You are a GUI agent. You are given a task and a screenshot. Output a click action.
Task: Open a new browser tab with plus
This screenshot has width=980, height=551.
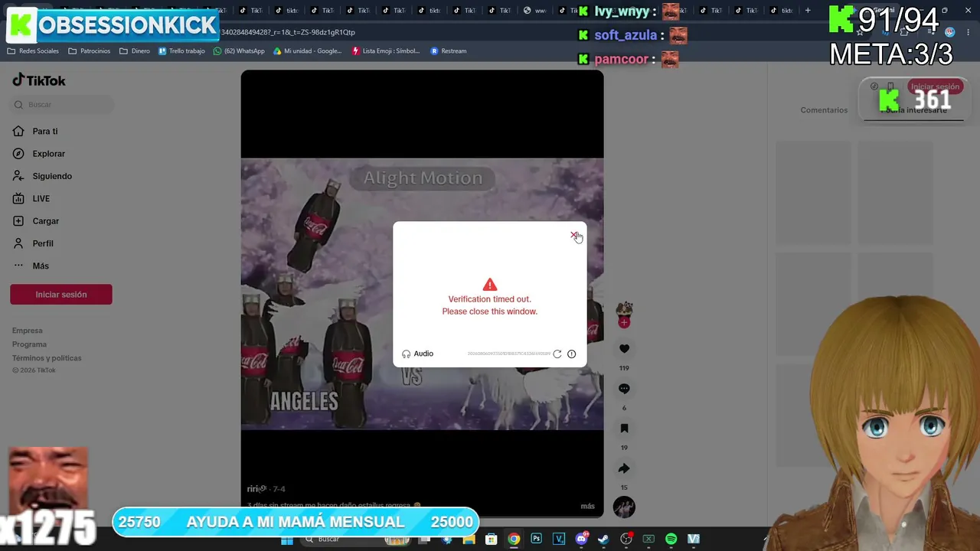click(808, 11)
